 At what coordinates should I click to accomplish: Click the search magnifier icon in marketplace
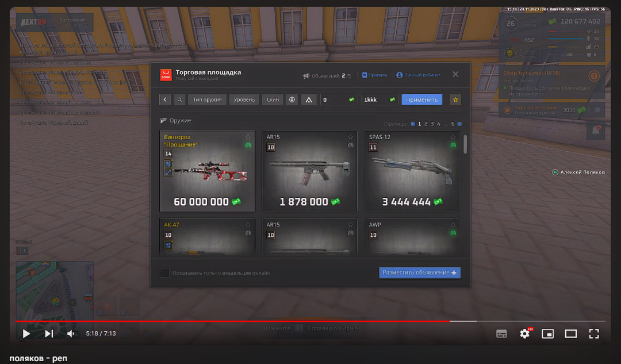[x=180, y=99]
